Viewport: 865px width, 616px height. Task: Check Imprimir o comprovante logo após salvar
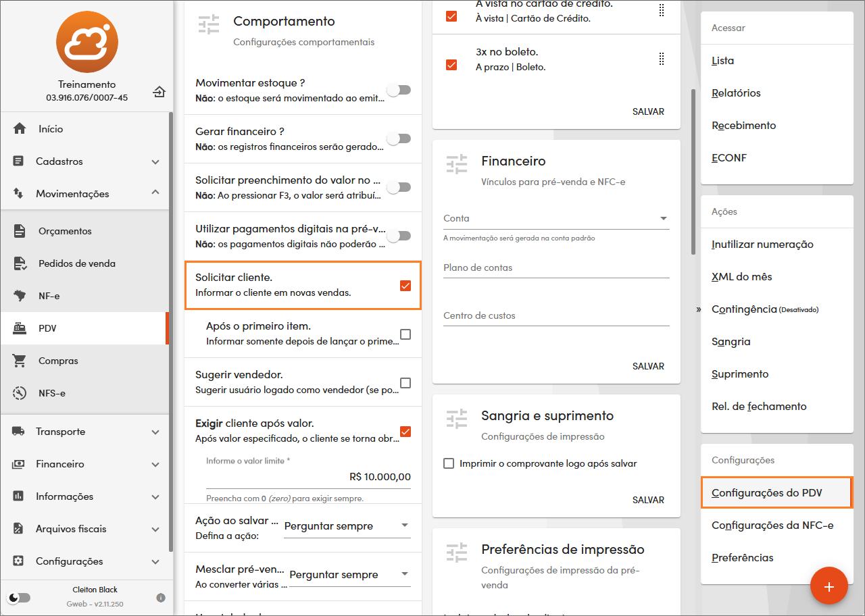(x=449, y=463)
